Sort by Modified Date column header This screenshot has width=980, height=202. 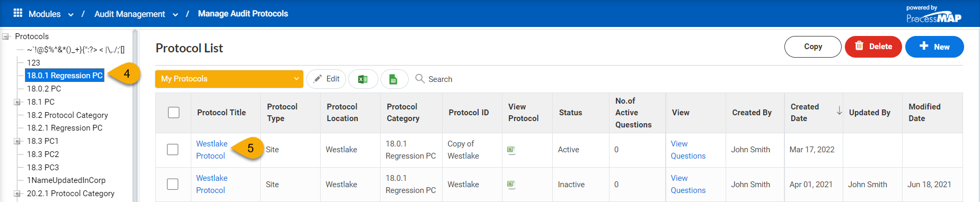924,113
